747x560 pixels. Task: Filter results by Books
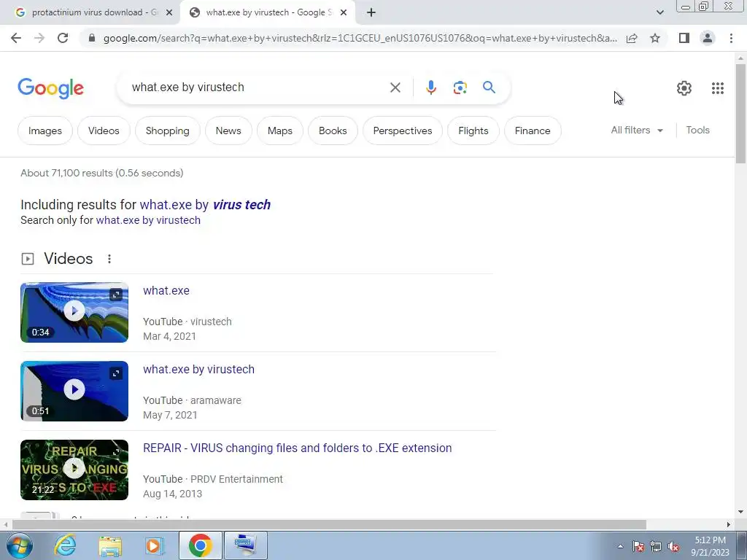333,131
